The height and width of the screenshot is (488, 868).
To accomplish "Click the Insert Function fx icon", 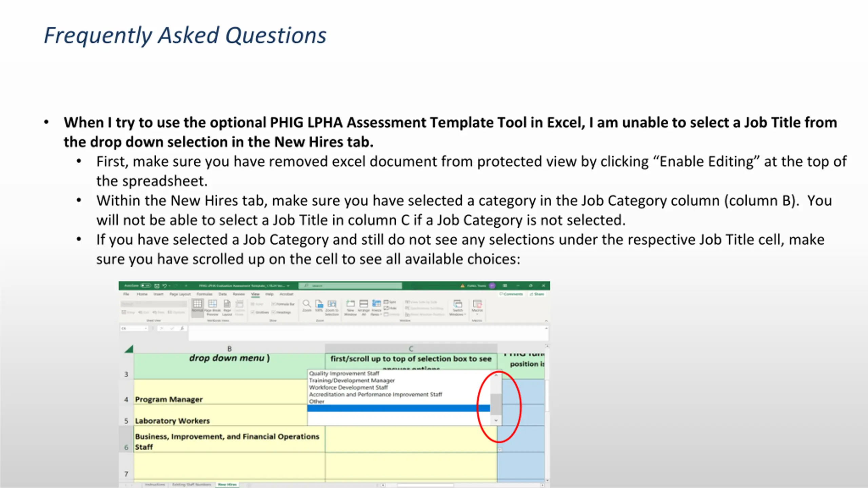I will [x=182, y=328].
